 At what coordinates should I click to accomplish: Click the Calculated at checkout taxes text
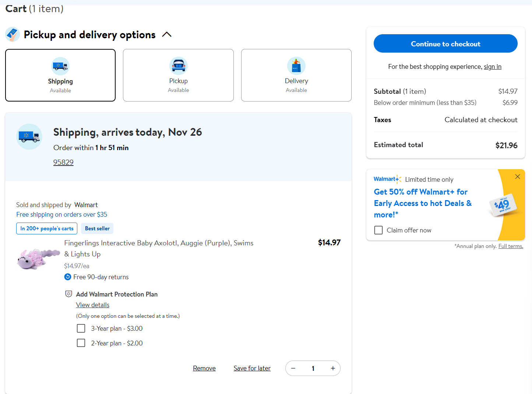pyautogui.click(x=481, y=120)
